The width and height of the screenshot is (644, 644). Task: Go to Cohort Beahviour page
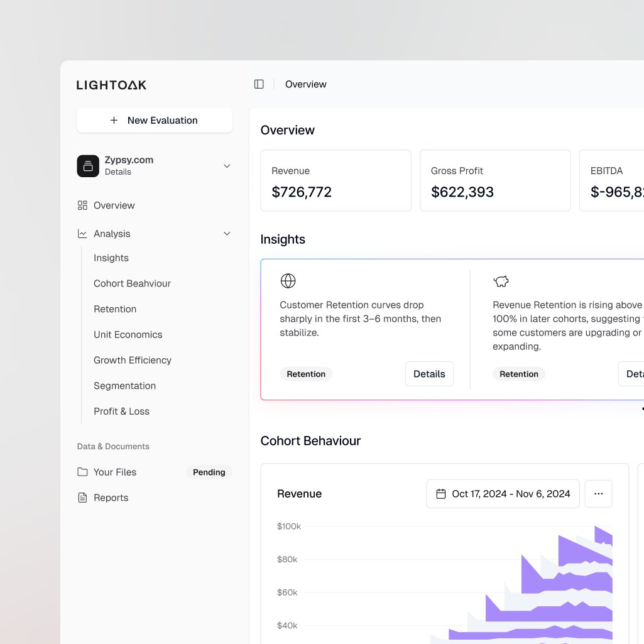(132, 283)
